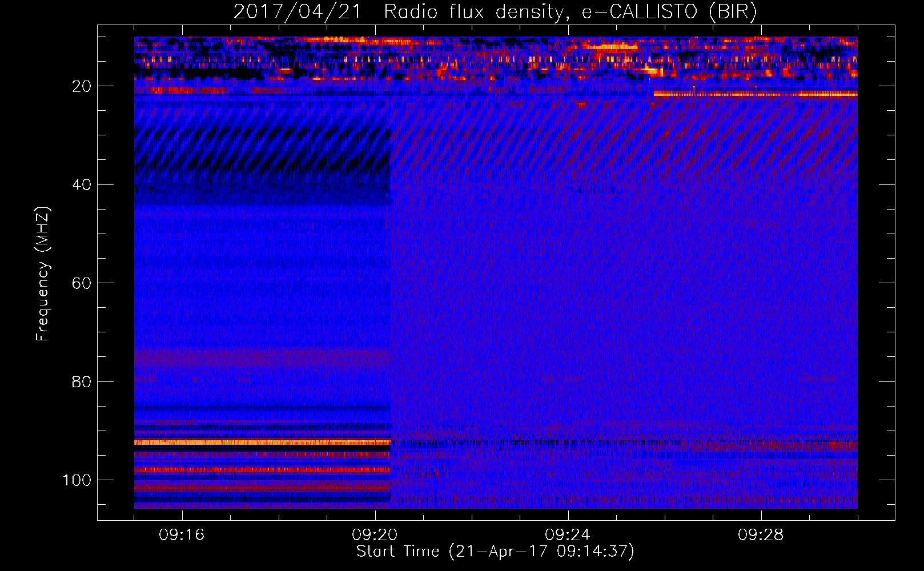Click the y-axis tick label '100'
This screenshot has height=571, width=924.
pyautogui.click(x=77, y=480)
